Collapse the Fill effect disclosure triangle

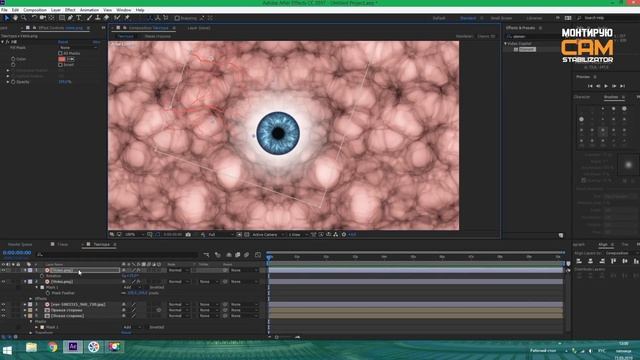(x=3, y=42)
